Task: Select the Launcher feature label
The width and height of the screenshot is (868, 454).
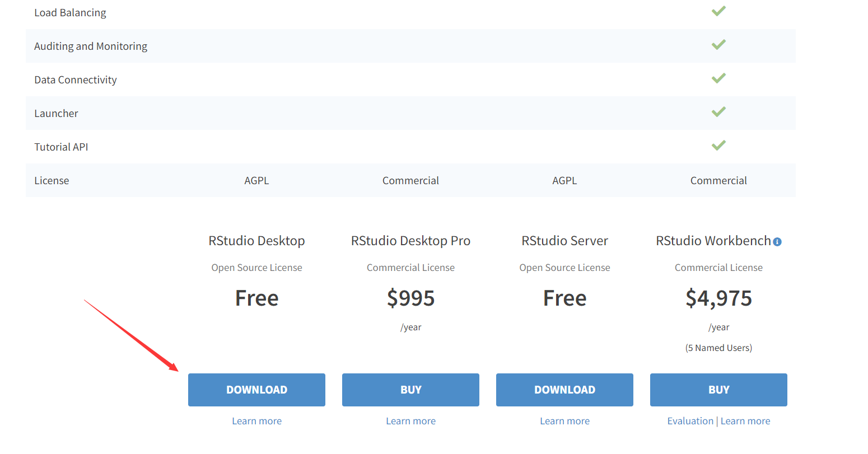Action: [56, 113]
